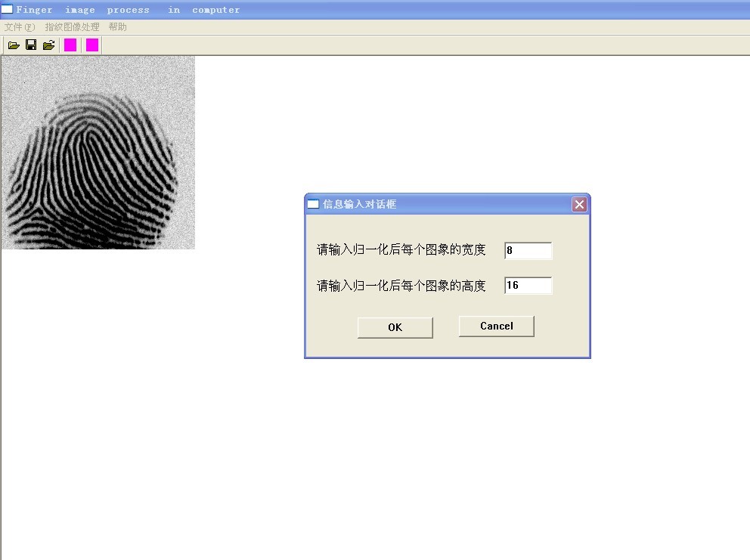Click the second magenta square toolbar button

pos(92,45)
